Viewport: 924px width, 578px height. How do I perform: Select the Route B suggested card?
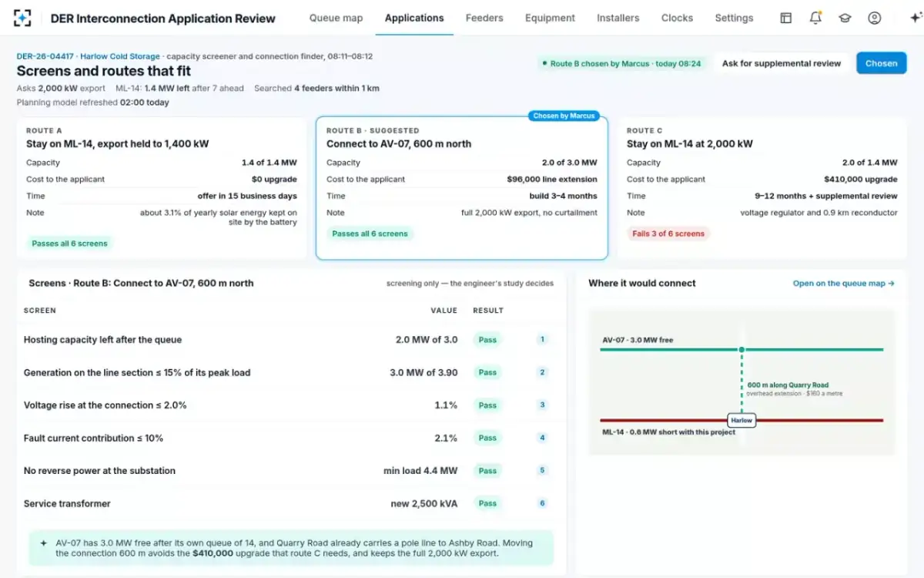[x=462, y=188]
